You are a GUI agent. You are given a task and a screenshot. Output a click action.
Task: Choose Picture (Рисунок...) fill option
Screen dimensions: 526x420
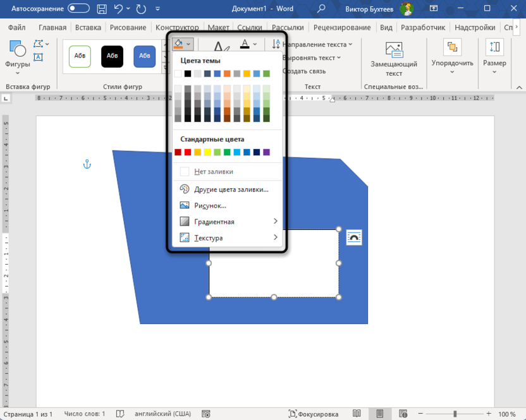tap(210, 205)
